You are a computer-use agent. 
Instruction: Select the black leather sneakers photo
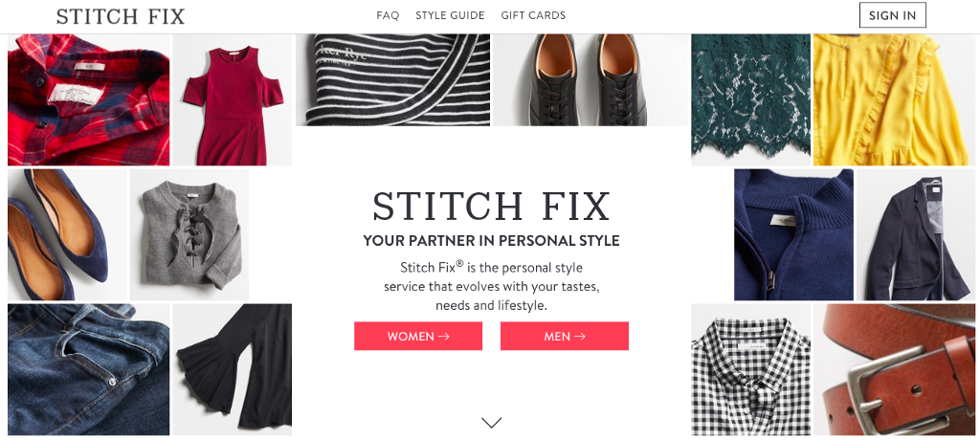(590, 80)
